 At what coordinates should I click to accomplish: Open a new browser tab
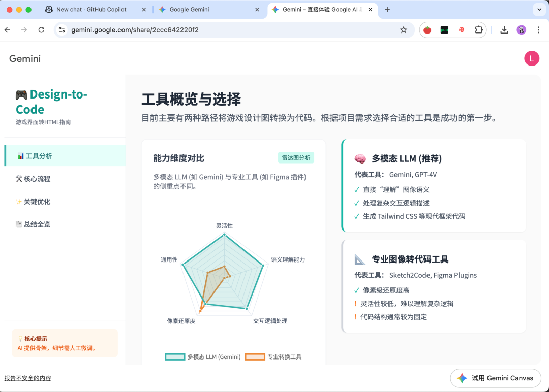pyautogui.click(x=387, y=10)
